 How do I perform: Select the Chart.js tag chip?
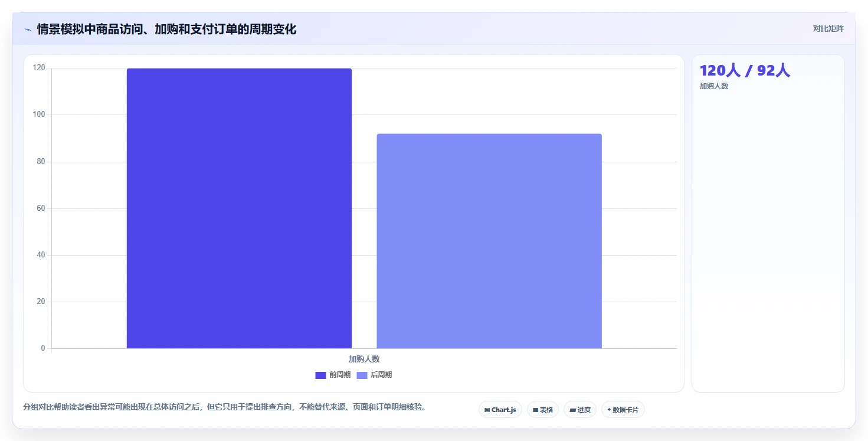coord(500,410)
